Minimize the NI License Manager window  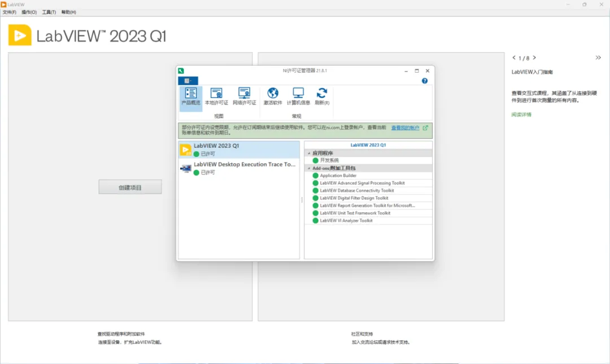[x=406, y=71]
